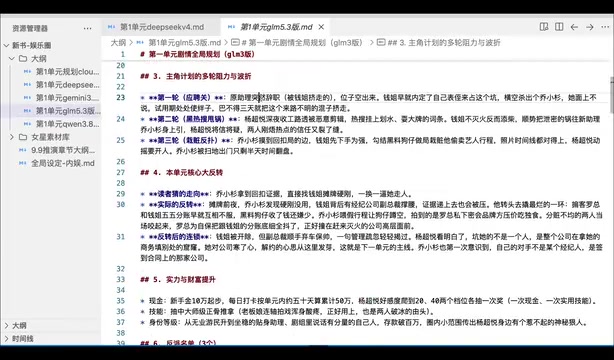Image resolution: width=614 pixels, height=360 pixels.
Task: Close the 第1单元glm5.3版.md tab
Action: pyautogui.click(x=321, y=27)
